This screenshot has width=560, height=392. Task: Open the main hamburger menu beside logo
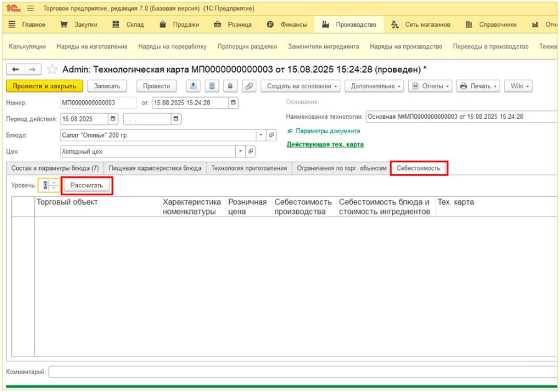30,8
